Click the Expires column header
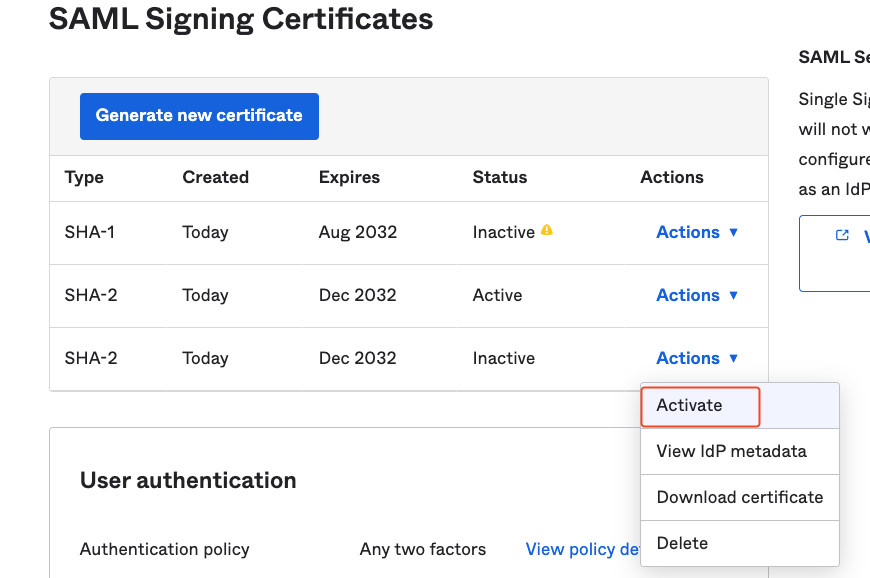Viewport: 870px width, 578px height. click(349, 177)
